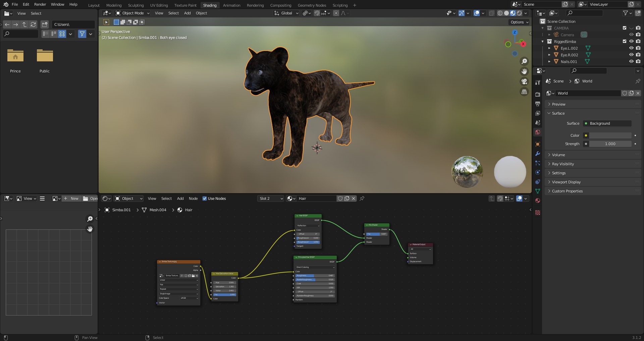Switch perspective/orthographic grid icon
This screenshot has width=644, height=341.
click(x=524, y=92)
